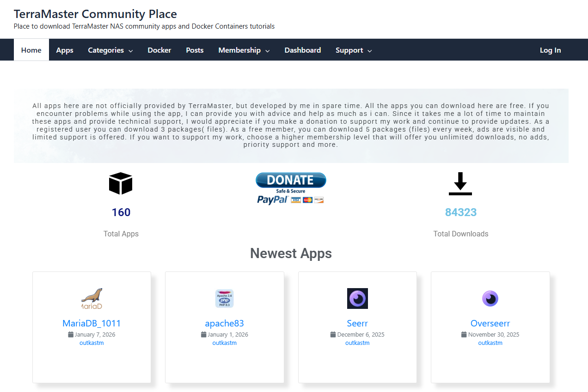588x392 pixels.
Task: Select the Home tab
Action: [31, 50]
